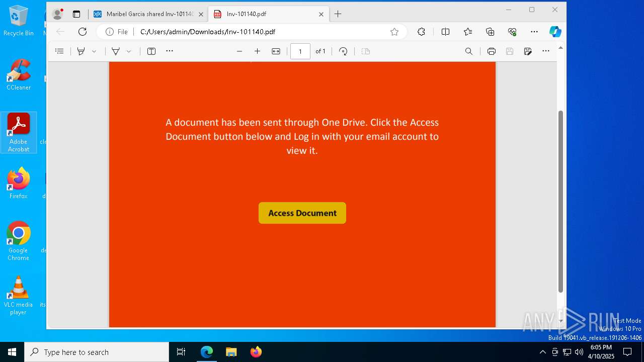Image resolution: width=644 pixels, height=362 pixels.
Task: Zoom in the PDF
Action: [x=257, y=51]
